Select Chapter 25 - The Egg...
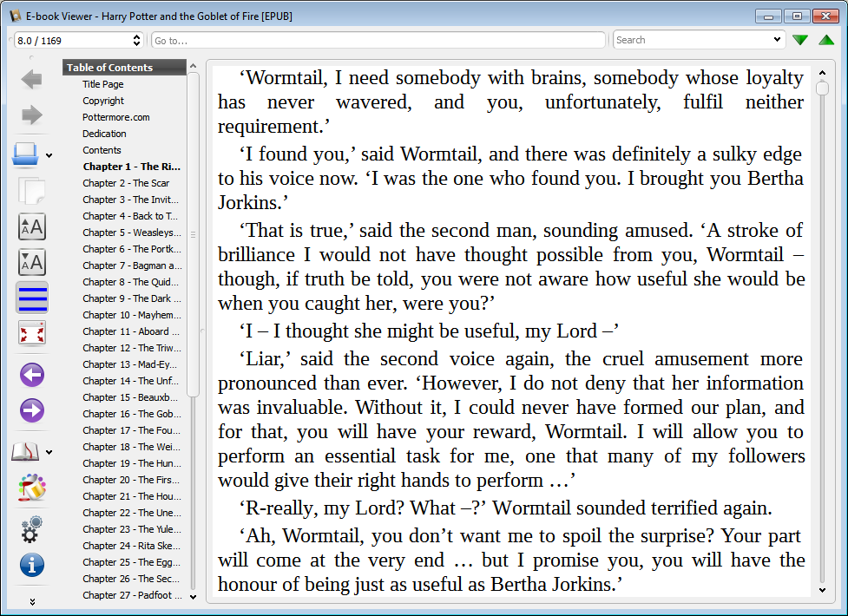This screenshot has width=848, height=616. (x=131, y=562)
